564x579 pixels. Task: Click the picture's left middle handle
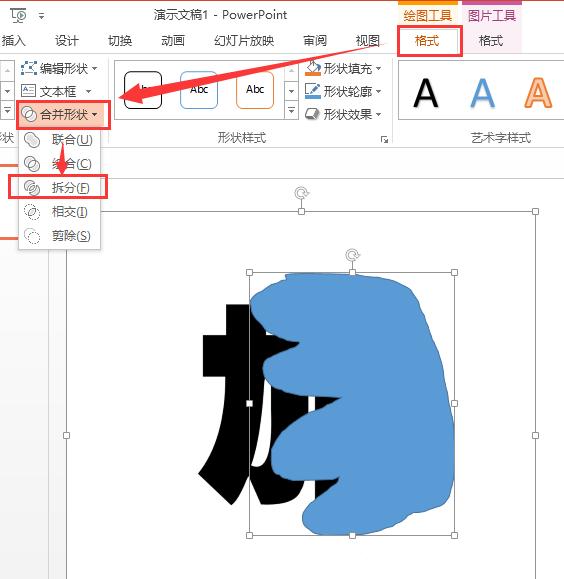(66, 435)
